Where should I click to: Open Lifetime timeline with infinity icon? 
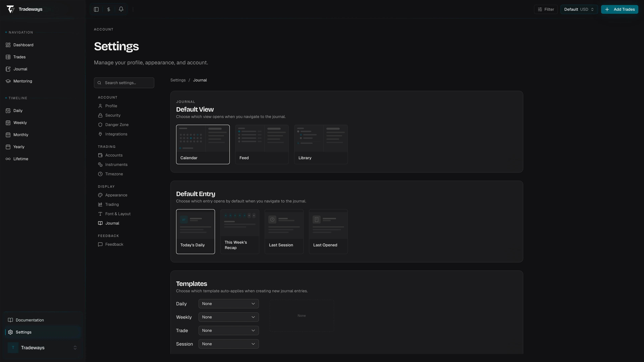click(x=8, y=159)
